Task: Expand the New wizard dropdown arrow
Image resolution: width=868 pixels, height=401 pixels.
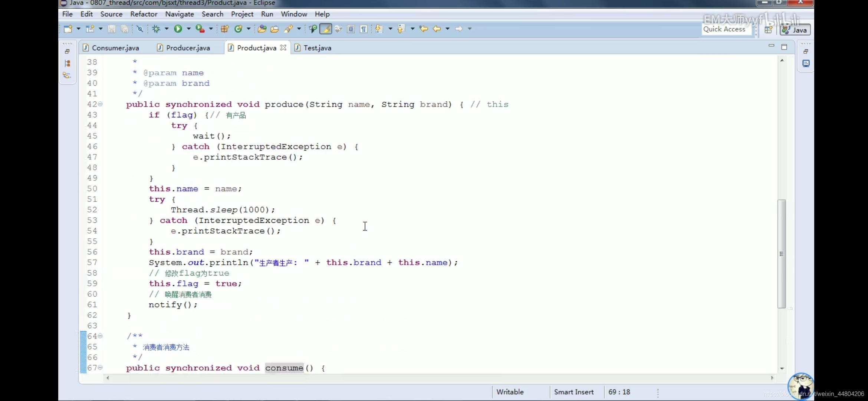Action: point(78,29)
